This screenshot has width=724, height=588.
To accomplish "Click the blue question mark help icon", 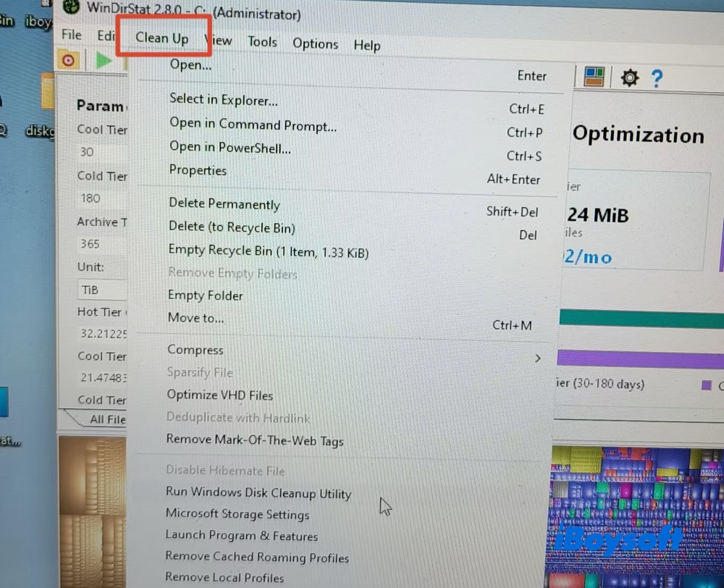I will [x=657, y=78].
